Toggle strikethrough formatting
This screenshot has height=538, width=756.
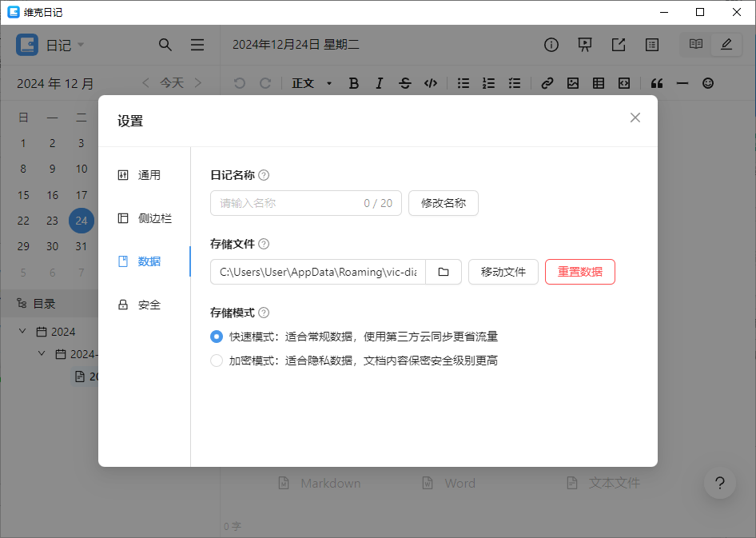tap(405, 83)
